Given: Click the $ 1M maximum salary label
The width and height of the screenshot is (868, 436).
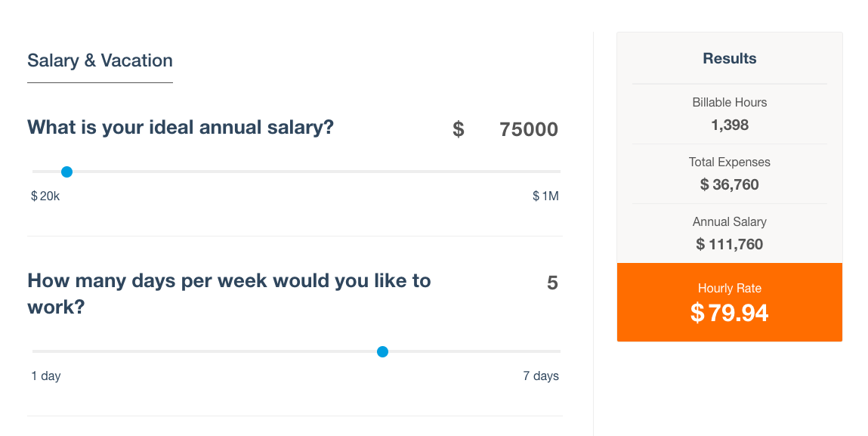Looking at the screenshot, I should pos(545,196).
